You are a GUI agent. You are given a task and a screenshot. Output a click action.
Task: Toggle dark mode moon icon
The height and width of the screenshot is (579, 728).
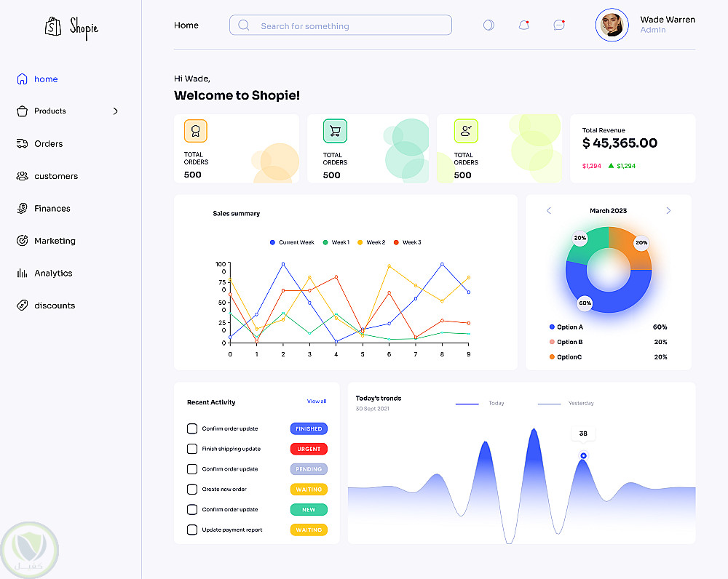(x=488, y=25)
